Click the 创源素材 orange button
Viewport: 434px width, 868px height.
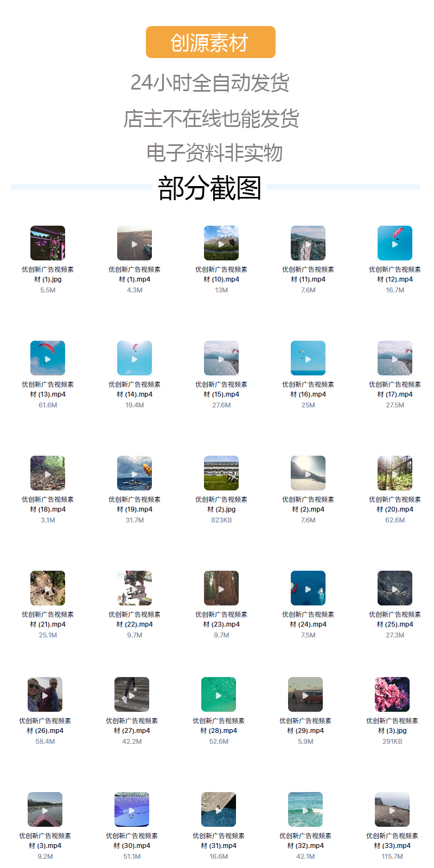click(210, 42)
